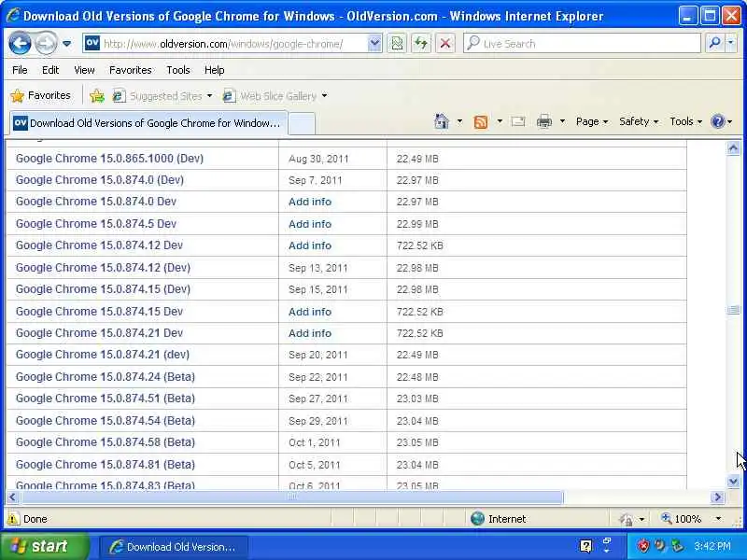
Task: Select the Download Old Versions tab
Action: [x=148, y=123]
